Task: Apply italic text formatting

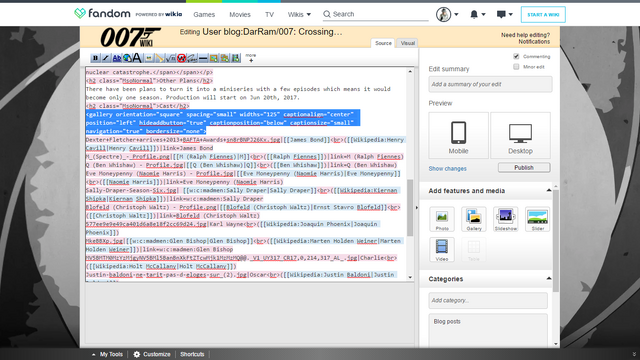Action: [106, 58]
